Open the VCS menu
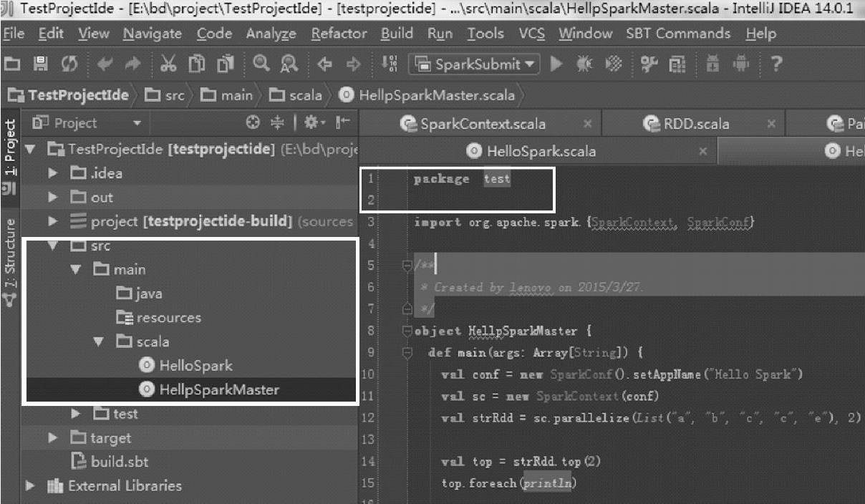The image size is (865, 504). [532, 34]
